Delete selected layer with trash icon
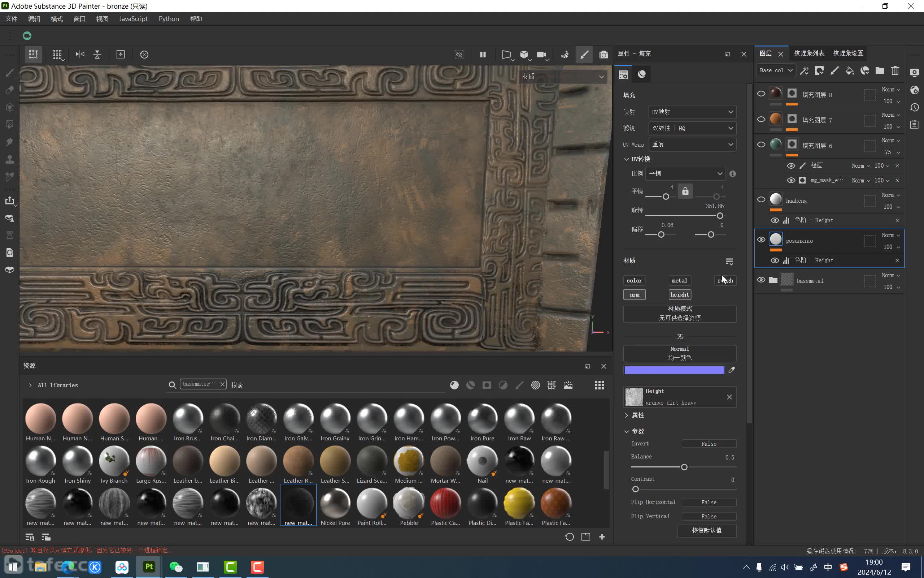 895,70
